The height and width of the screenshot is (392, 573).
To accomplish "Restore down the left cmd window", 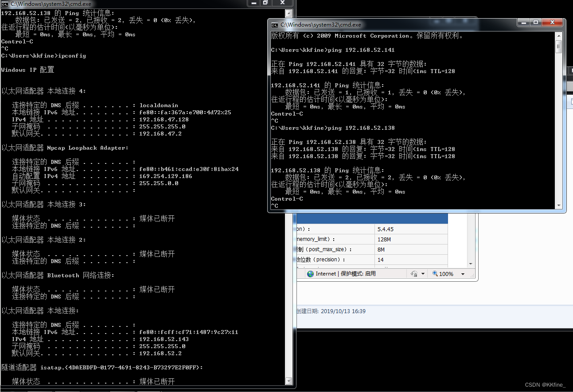I will [x=265, y=3].
